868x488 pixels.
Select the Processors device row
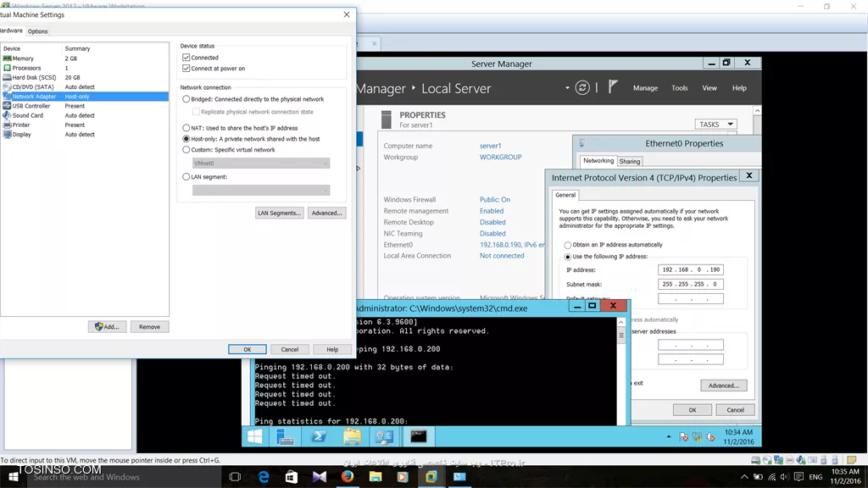tap(85, 68)
